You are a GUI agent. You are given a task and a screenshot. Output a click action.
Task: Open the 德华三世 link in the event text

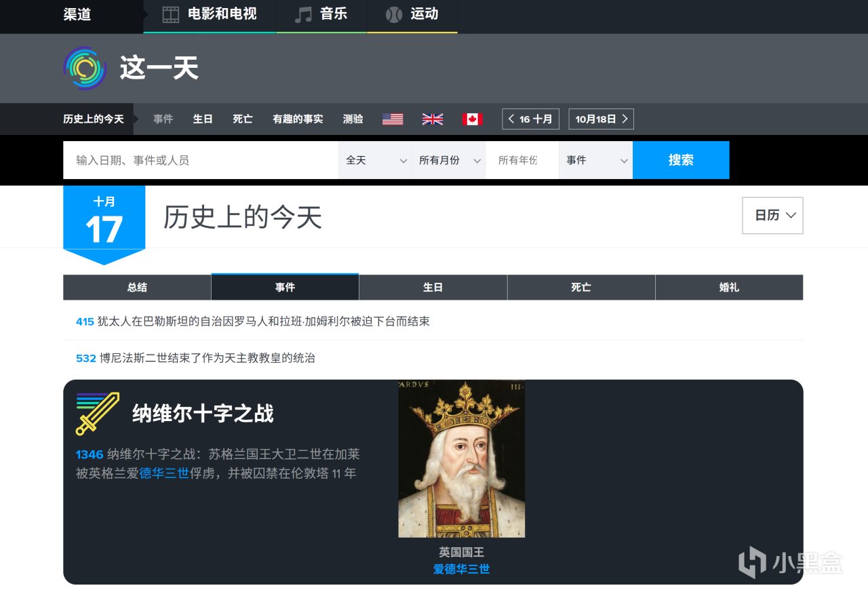coord(164,473)
